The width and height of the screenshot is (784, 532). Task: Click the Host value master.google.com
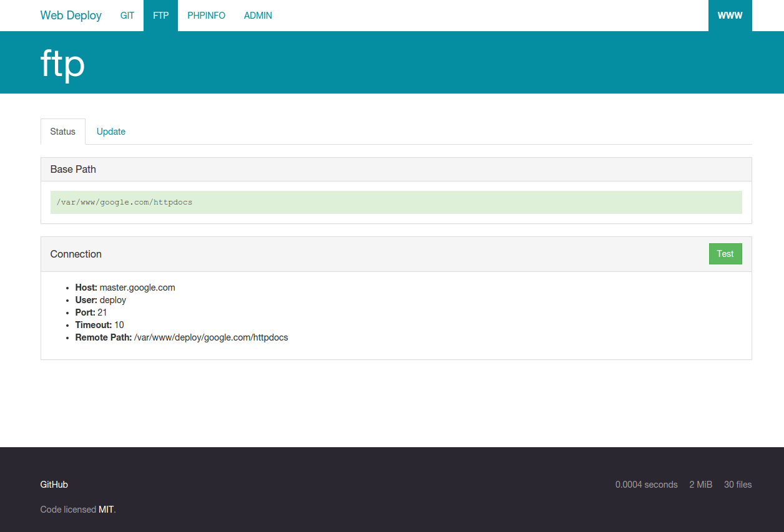point(137,288)
